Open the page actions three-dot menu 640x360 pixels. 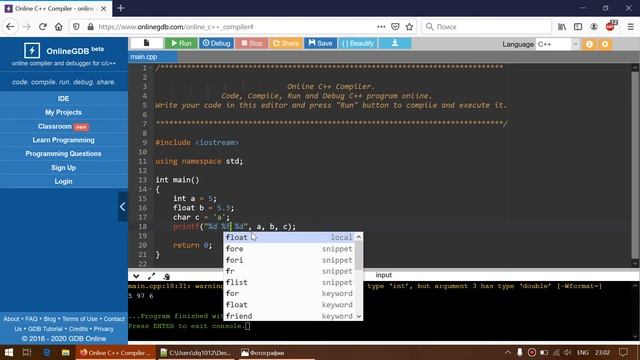[x=381, y=27]
